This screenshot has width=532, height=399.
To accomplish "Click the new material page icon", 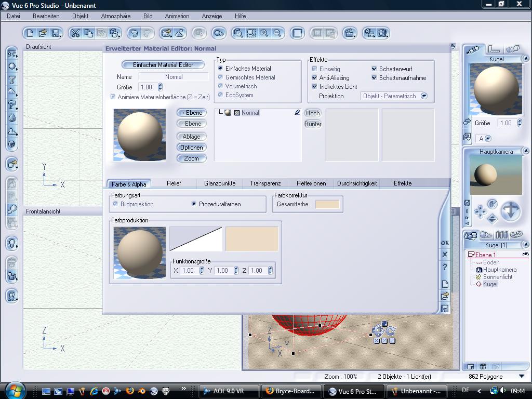I will tap(445, 284).
